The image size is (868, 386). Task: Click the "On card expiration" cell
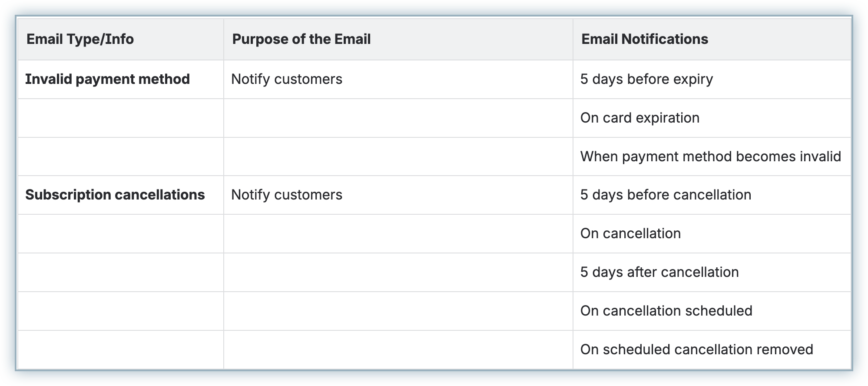pyautogui.click(x=640, y=118)
